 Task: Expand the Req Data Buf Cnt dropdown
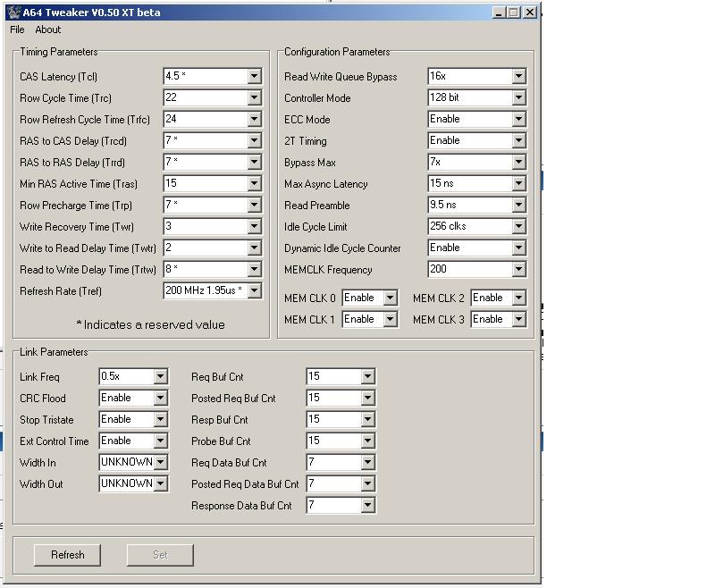368,462
